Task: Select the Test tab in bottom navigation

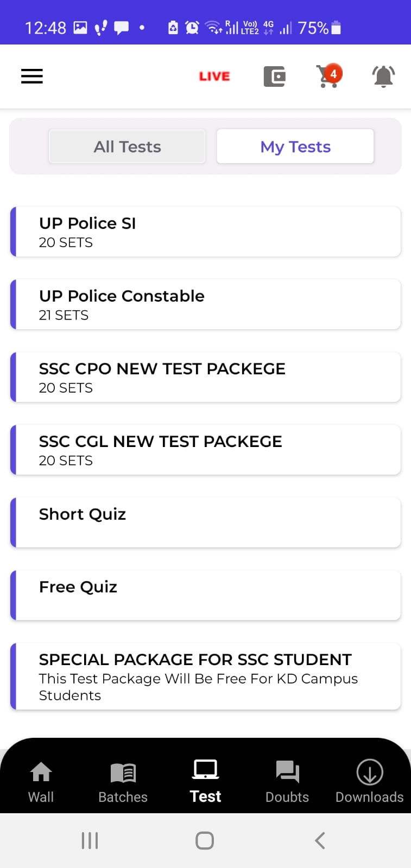Action: tap(206, 781)
